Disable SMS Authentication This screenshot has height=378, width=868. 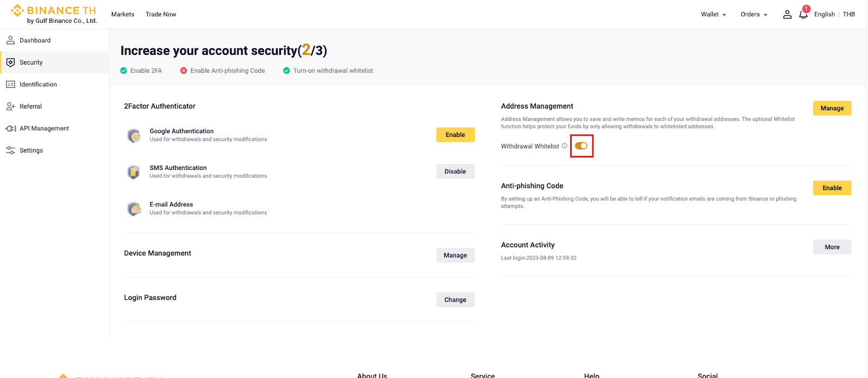coord(455,172)
